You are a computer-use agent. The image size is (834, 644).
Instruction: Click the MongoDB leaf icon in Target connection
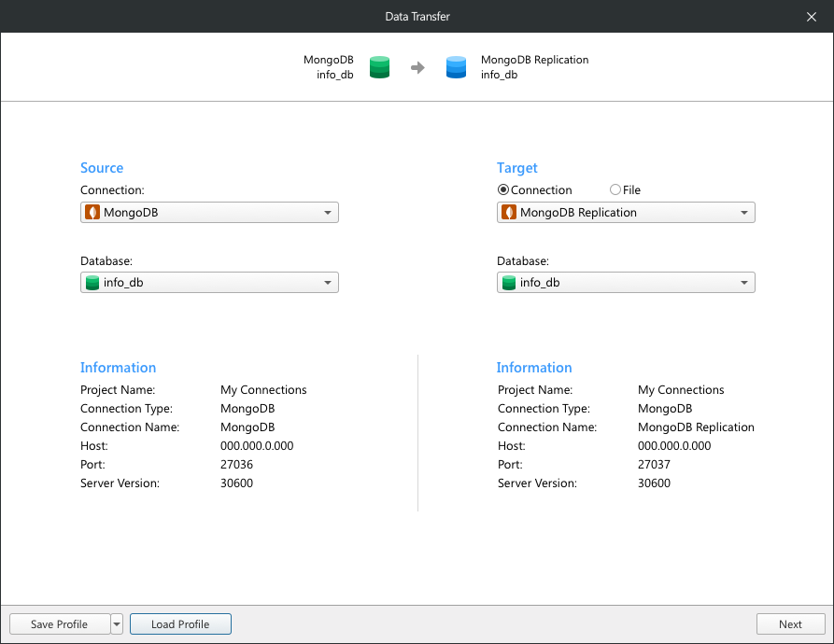508,213
